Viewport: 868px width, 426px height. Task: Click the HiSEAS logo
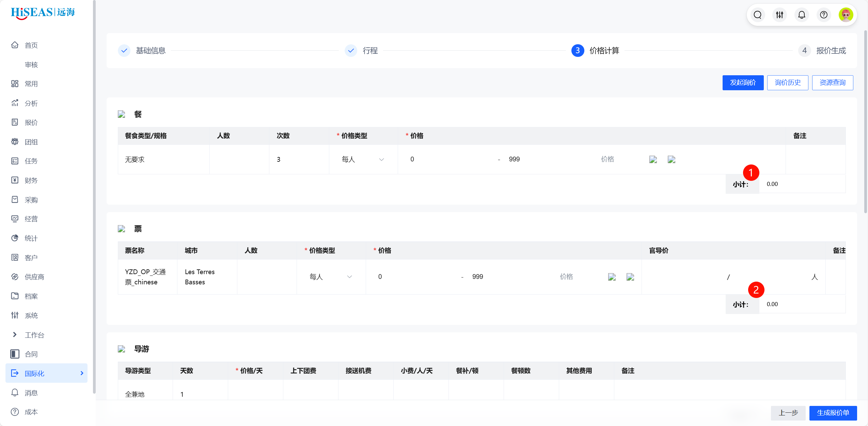tap(43, 13)
